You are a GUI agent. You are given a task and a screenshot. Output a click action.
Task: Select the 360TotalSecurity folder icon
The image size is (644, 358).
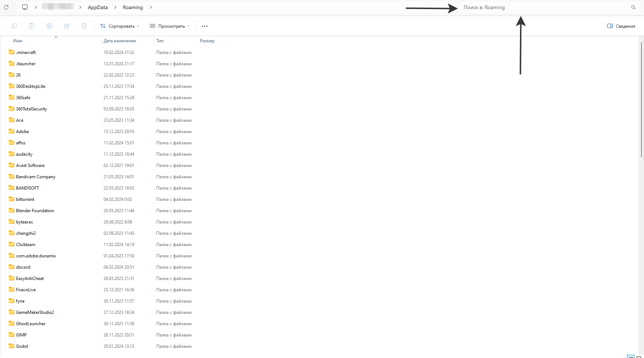point(12,109)
